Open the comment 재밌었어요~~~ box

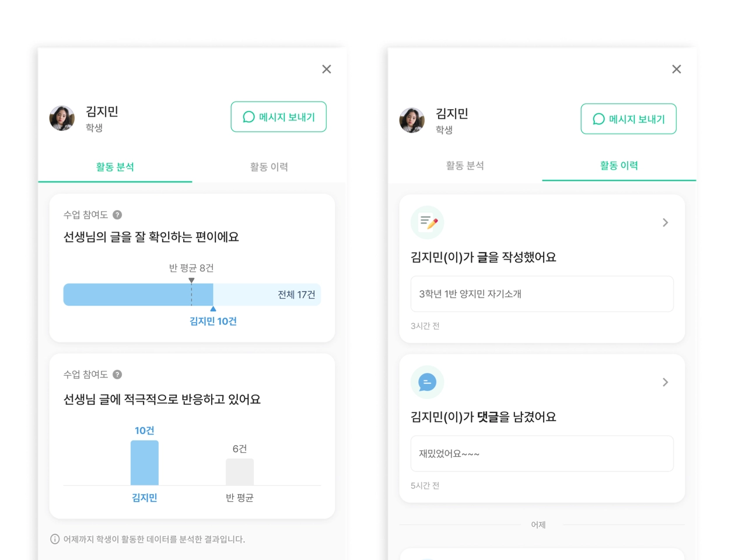point(542,454)
